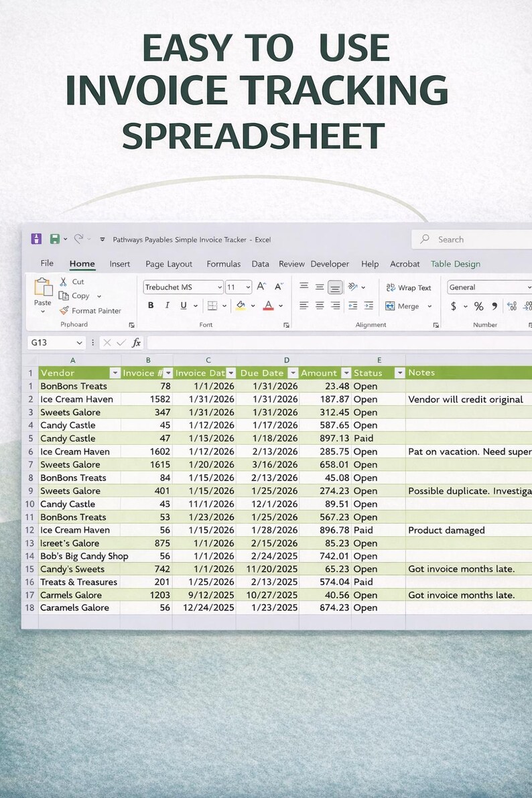Open the Help tab
Viewport: 532px width, 798px height.
(x=370, y=263)
